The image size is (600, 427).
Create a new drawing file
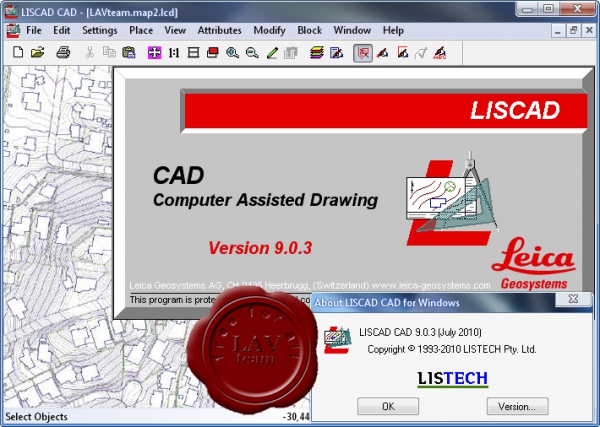tap(18, 52)
